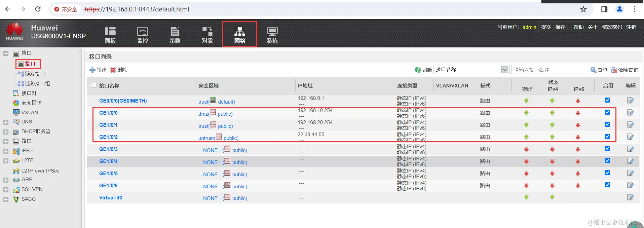The width and height of the screenshot is (644, 228).
Task: Click 注销 to log out
Action: click(631, 27)
